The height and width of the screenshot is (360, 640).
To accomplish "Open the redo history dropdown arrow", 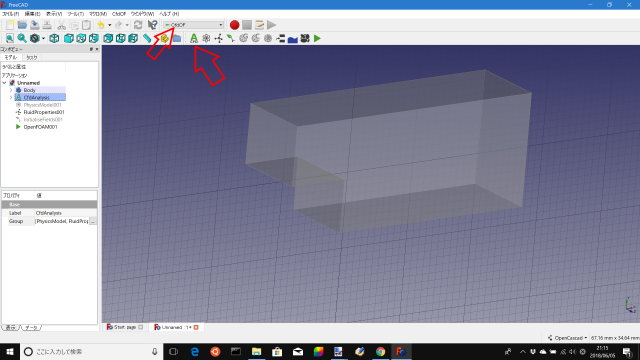I will tap(127, 25).
